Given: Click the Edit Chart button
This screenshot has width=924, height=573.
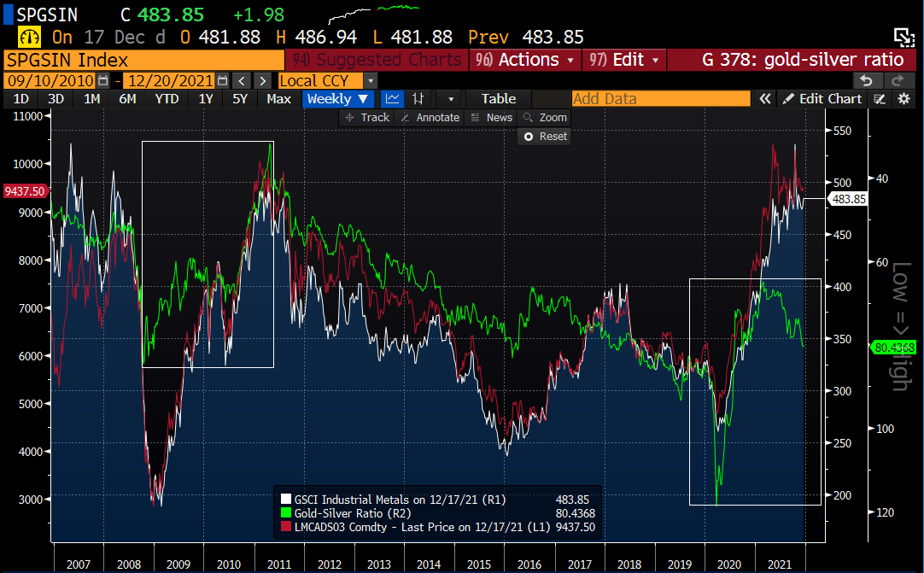Looking at the screenshot, I should 822,99.
